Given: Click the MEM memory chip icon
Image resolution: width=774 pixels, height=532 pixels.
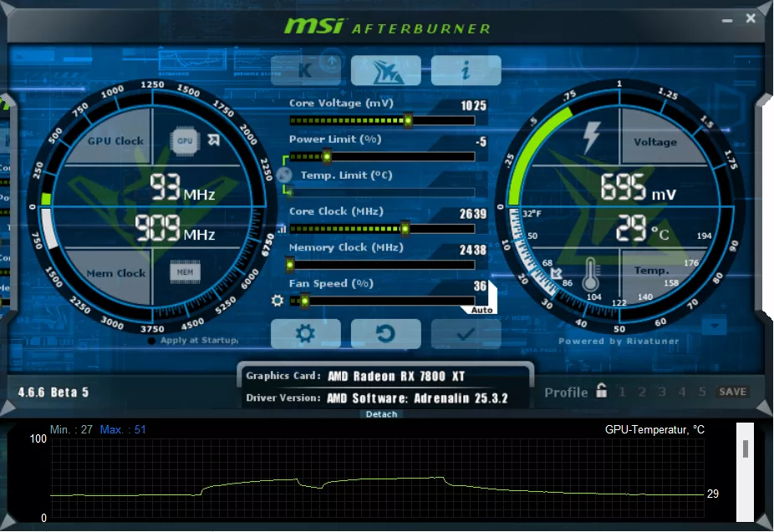Looking at the screenshot, I should (185, 271).
